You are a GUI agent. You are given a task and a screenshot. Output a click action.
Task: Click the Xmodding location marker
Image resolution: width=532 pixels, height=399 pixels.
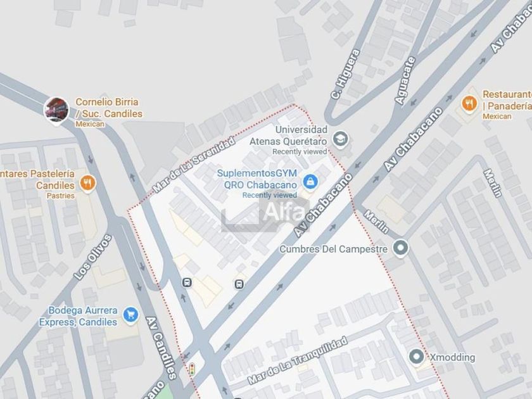tap(416, 357)
